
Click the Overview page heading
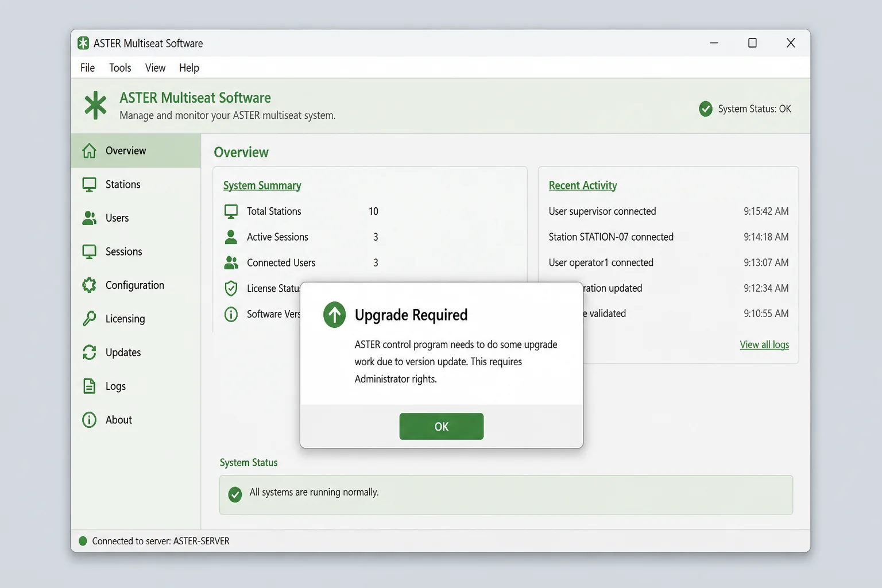(x=241, y=152)
